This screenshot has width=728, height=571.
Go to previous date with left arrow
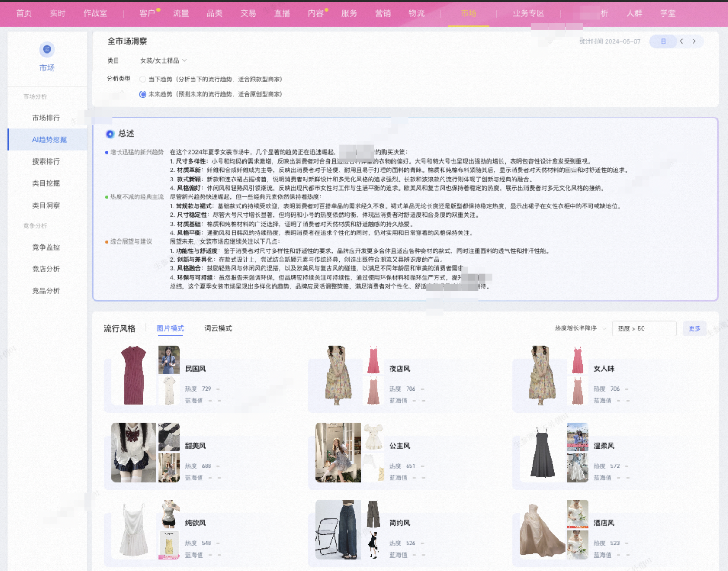pyautogui.click(x=681, y=41)
